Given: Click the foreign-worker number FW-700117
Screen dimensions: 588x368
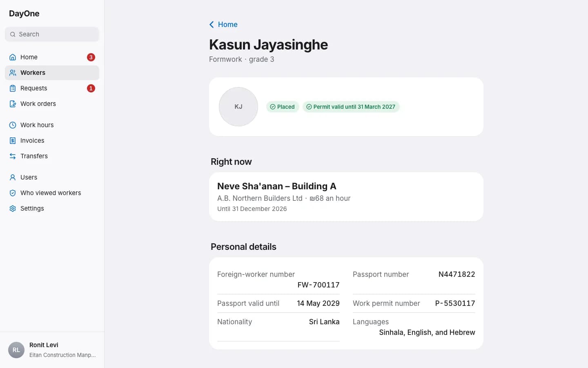Looking at the screenshot, I should pos(318,285).
